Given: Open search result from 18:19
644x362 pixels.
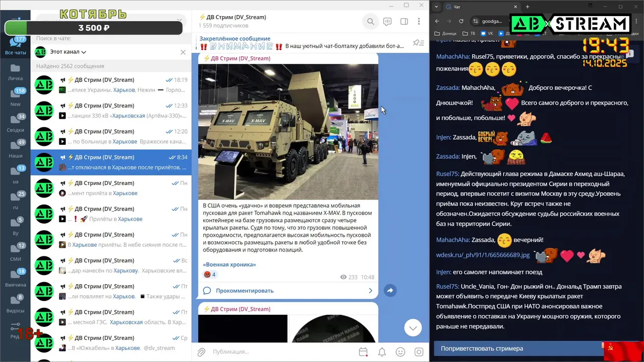Looking at the screenshot, I should pos(111,84).
